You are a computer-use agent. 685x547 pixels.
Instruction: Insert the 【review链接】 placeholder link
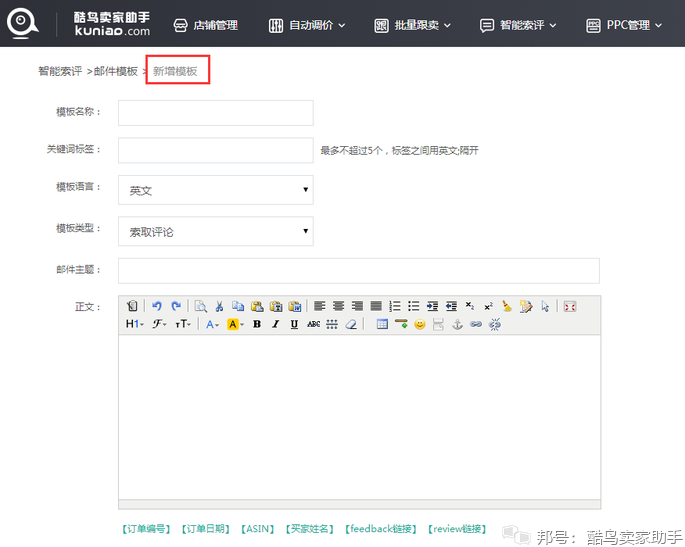457,529
